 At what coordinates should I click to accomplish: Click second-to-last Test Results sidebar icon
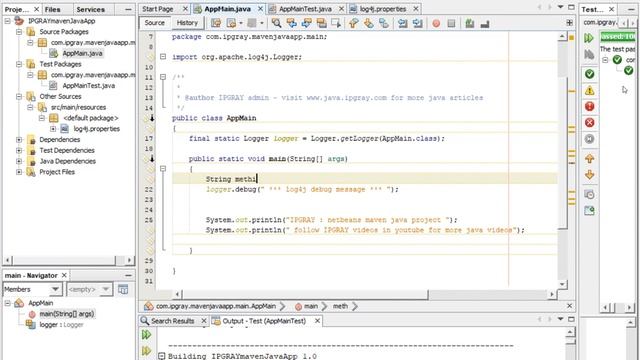(x=589, y=194)
